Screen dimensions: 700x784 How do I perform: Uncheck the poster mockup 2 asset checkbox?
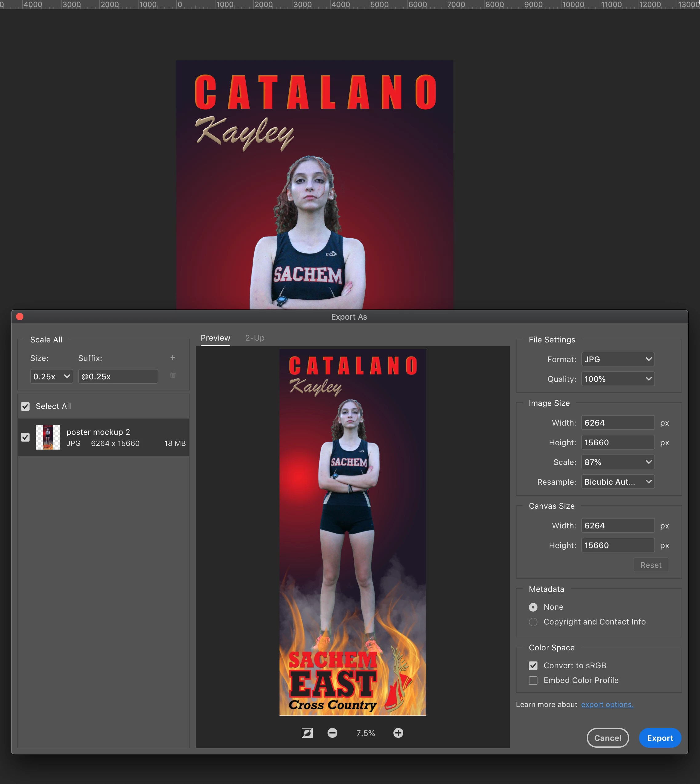coord(25,437)
